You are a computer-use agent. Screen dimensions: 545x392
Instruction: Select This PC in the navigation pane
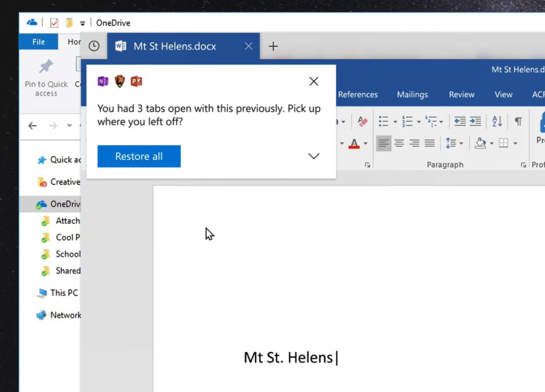(x=57, y=293)
